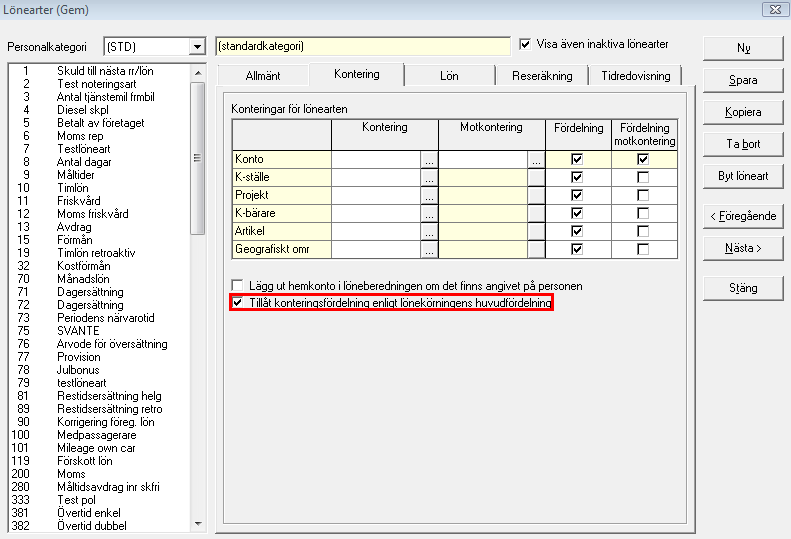Enable Lägg ut hemkonto i löneberedningen checkbox

click(237, 286)
